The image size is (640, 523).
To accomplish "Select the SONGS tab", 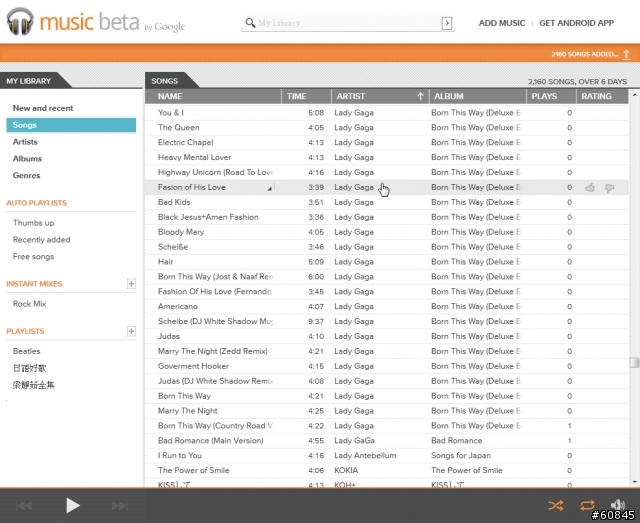I will pyautogui.click(x=164, y=81).
